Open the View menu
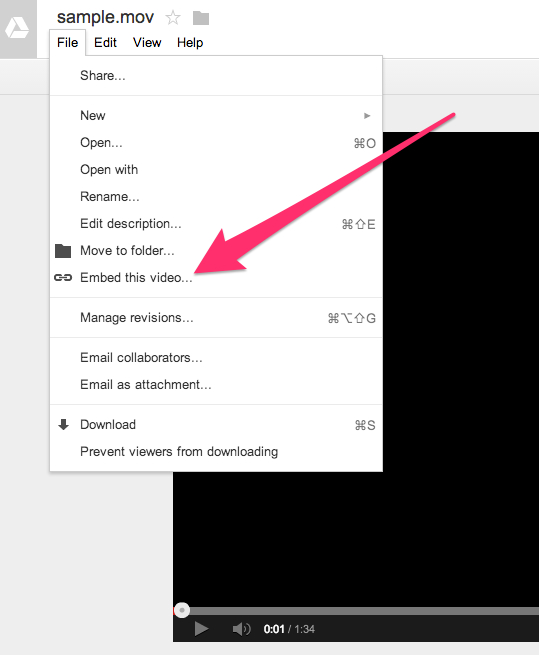The image size is (539, 655). click(x=147, y=43)
